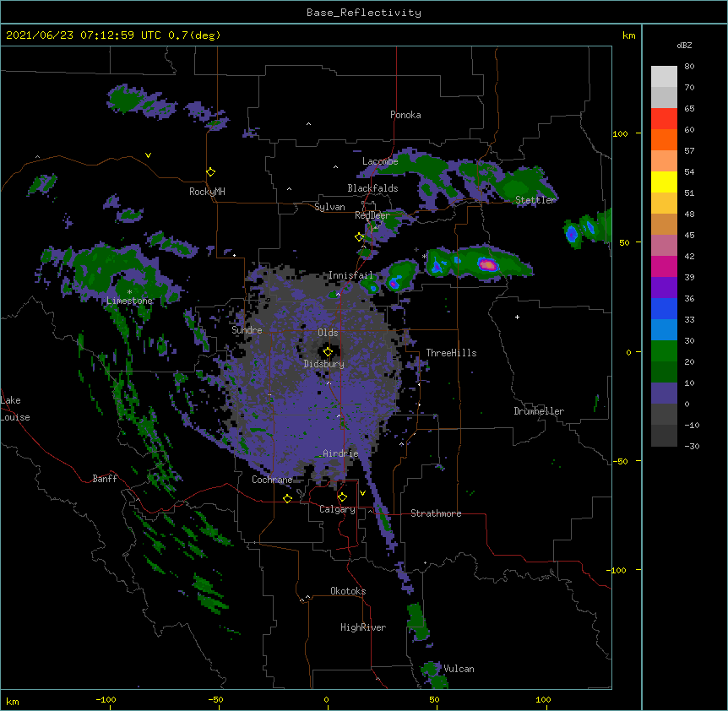The width and height of the screenshot is (728, 711).
Task: Click the radar site diamond between Olds and Didsbury
Action: click(328, 351)
